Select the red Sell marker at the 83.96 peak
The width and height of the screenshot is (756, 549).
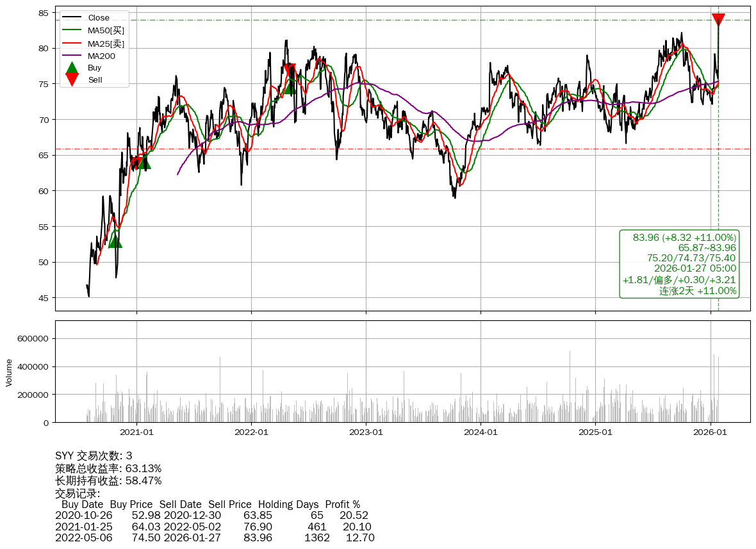click(x=718, y=20)
